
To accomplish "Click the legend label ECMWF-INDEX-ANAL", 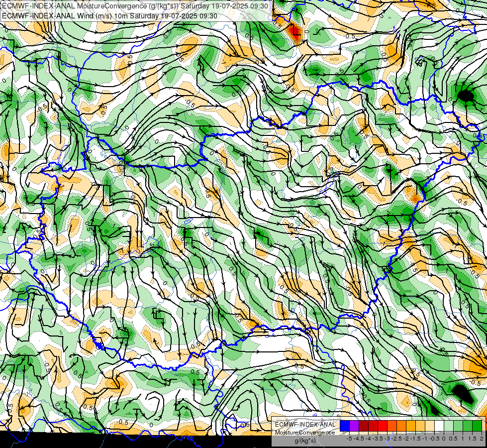I will point(305,425).
